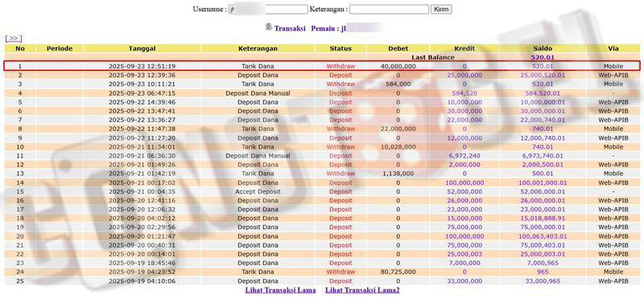Open Lihat Transaksi Lama2 link
Image resolution: width=644 pixels, height=303 pixels.
click(362, 290)
